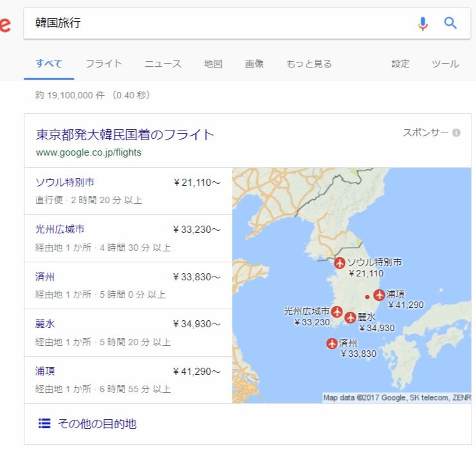Click the ソウル特別市 label on map
476x459 pixels.
pyautogui.click(x=375, y=262)
